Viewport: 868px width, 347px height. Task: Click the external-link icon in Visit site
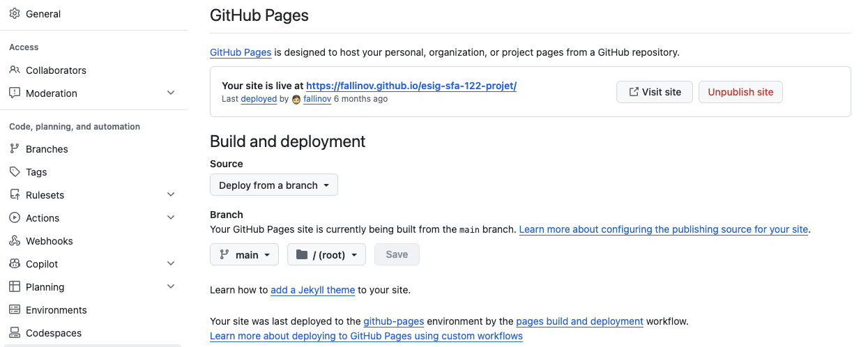click(x=634, y=92)
